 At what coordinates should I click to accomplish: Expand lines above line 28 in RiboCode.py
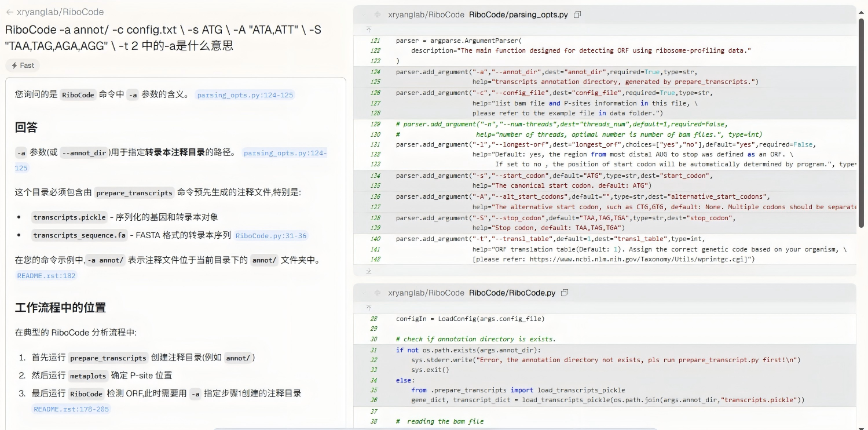point(369,308)
